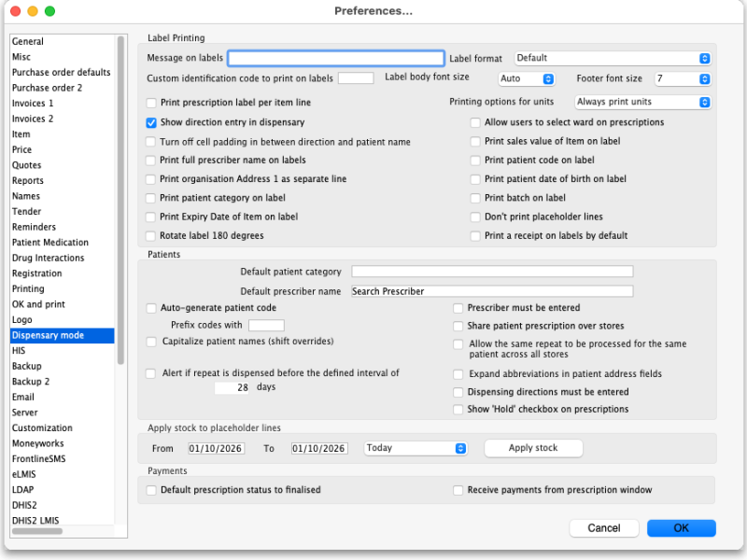Expand the Label body font size selector
Screen dimensions: 747x560
(x=527, y=78)
